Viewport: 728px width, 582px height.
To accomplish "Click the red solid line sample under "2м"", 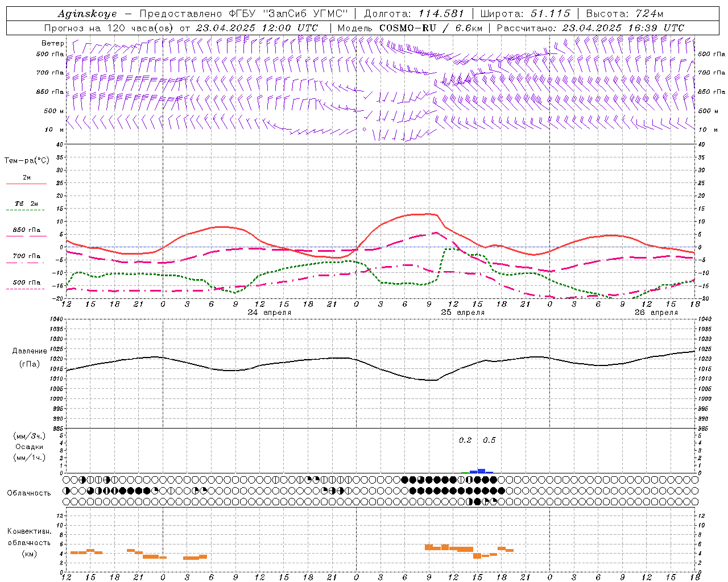I will coord(26,184).
